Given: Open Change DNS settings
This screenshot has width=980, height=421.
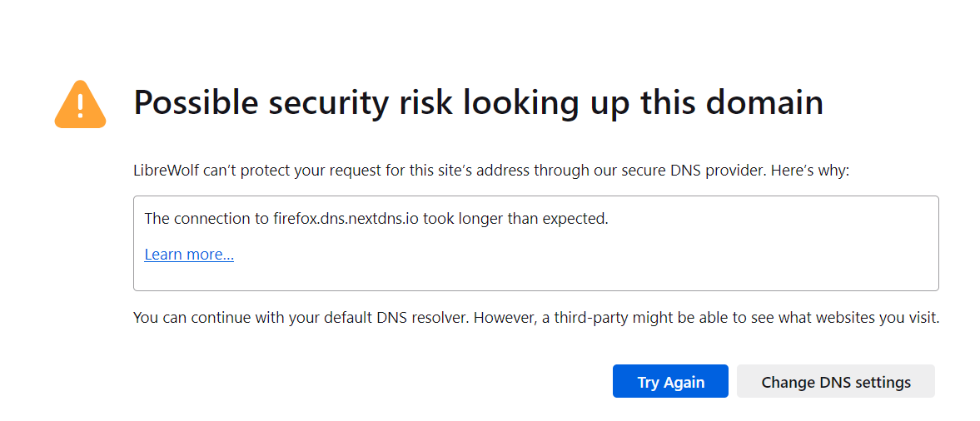Looking at the screenshot, I should (835, 382).
